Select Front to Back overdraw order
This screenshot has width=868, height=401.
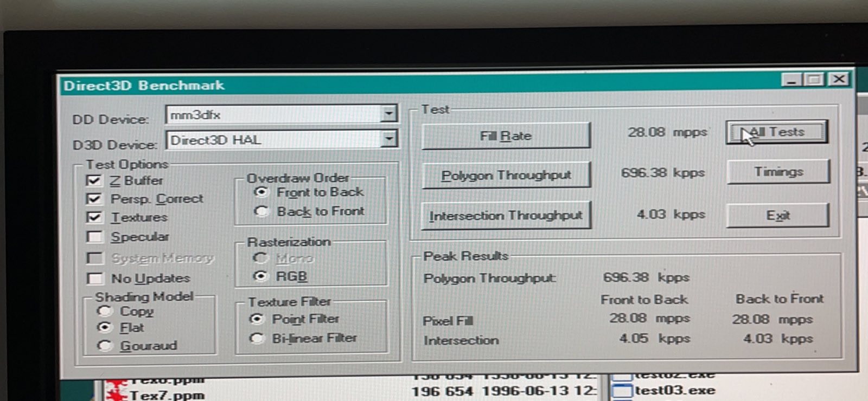click(261, 192)
